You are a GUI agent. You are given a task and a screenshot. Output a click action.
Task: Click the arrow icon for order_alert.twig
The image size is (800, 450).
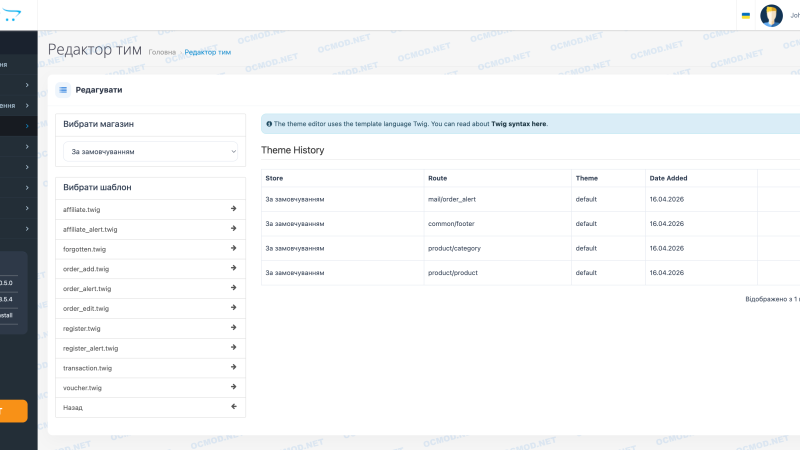(x=234, y=288)
